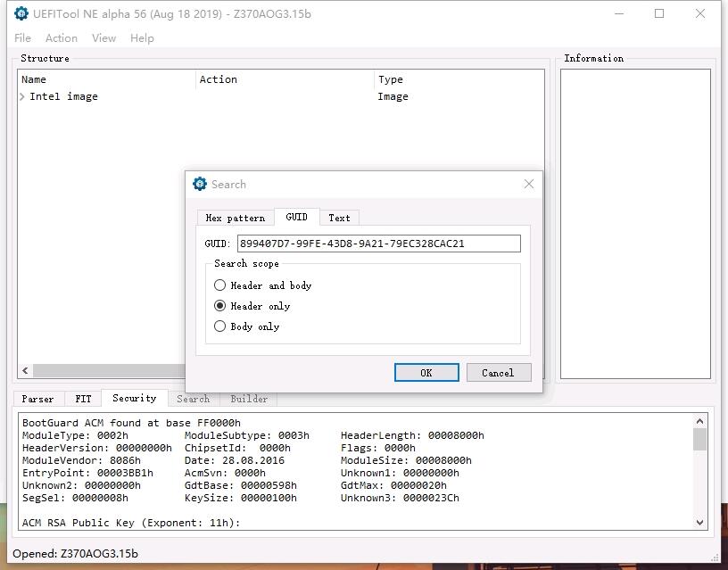Viewport: 728px width, 570px height.
Task: Switch to the Hex pattern tab
Action: 236,218
